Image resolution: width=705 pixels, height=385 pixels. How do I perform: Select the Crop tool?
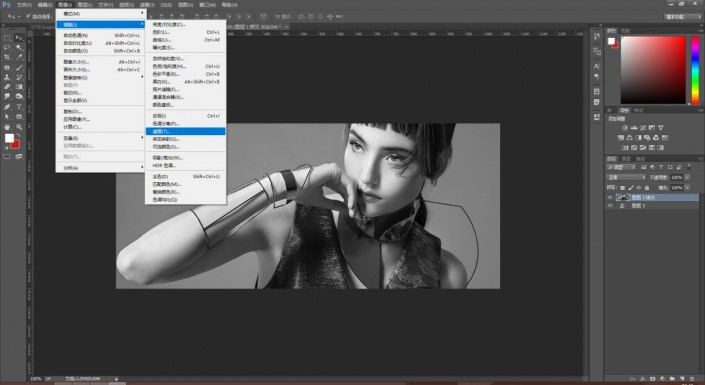[x=7, y=57]
